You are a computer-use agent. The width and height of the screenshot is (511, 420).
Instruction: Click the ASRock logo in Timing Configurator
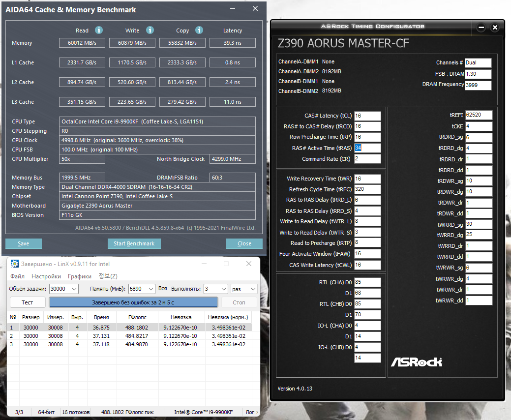pyautogui.click(x=417, y=361)
